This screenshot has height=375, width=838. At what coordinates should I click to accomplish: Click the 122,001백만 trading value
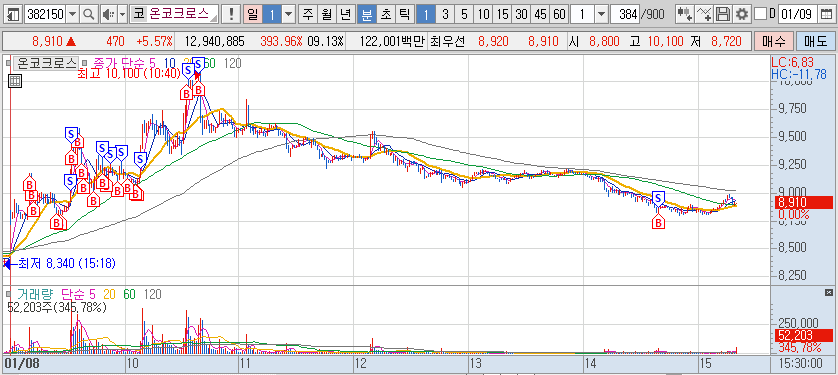click(x=392, y=41)
